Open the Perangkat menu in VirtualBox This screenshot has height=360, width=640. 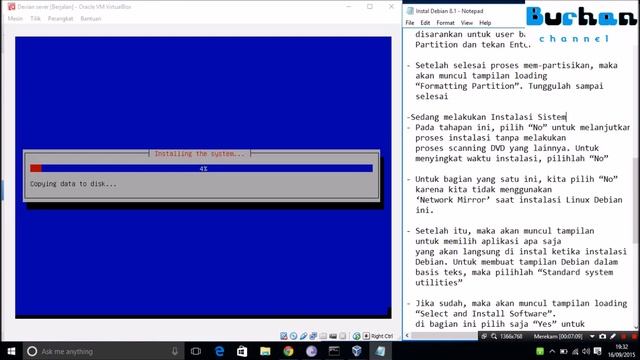pyautogui.click(x=60, y=19)
